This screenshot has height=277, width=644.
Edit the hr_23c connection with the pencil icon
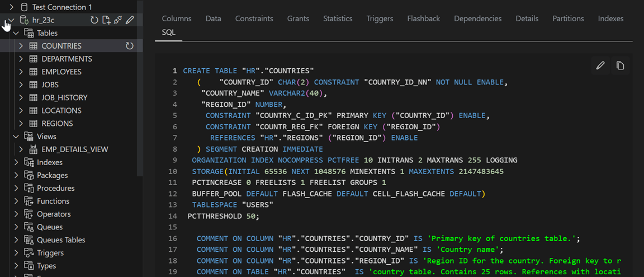pos(130,20)
